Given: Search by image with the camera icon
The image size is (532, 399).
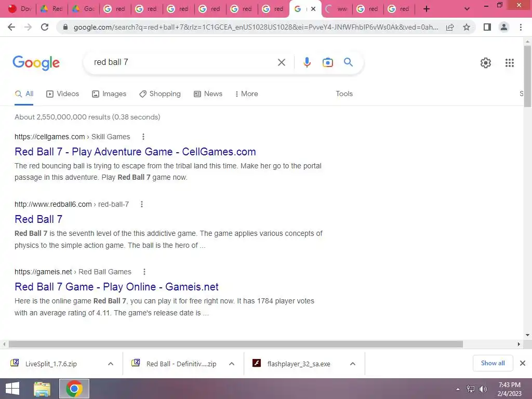Looking at the screenshot, I should pos(328,62).
